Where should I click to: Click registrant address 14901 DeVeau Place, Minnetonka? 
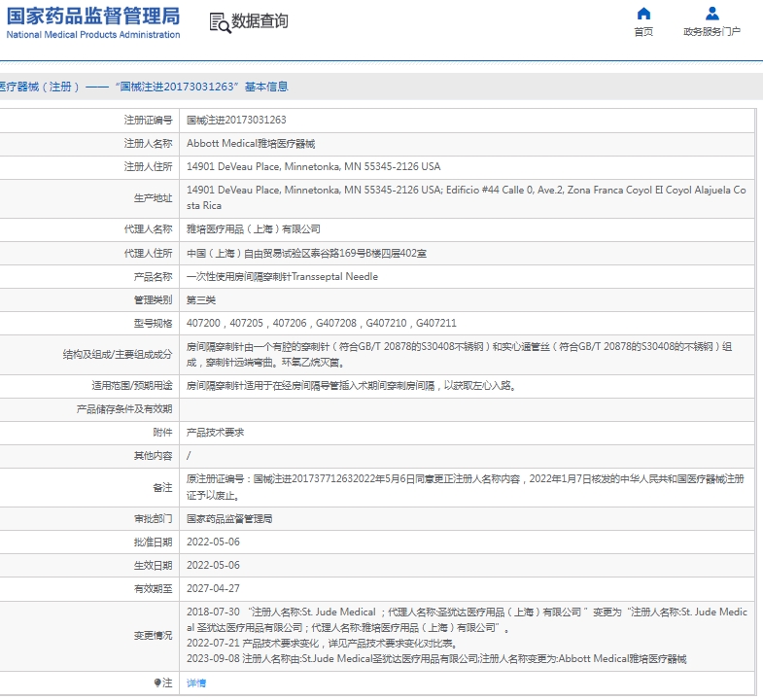[x=313, y=166]
